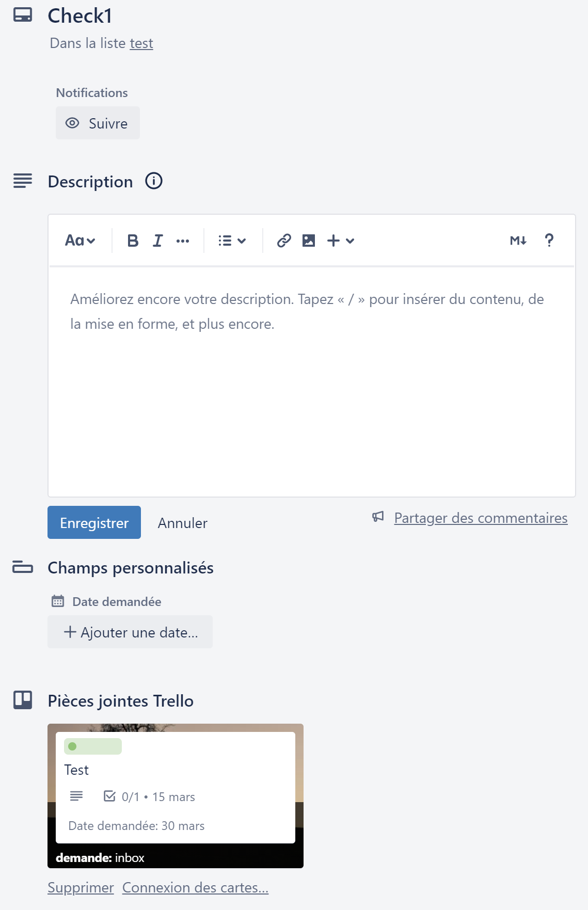Screen dimensions: 588x910
Task: Expand the Aa text styles dropdown
Action: pyautogui.click(x=80, y=241)
